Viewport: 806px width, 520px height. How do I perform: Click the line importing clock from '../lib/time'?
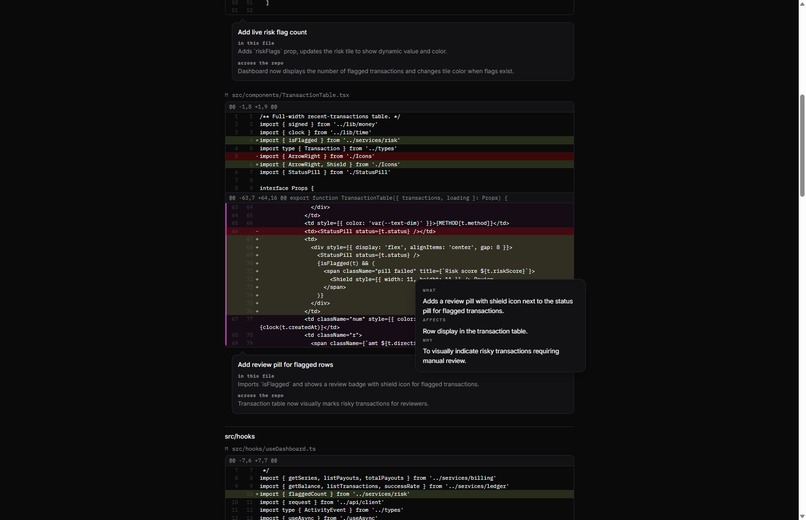pos(399,133)
